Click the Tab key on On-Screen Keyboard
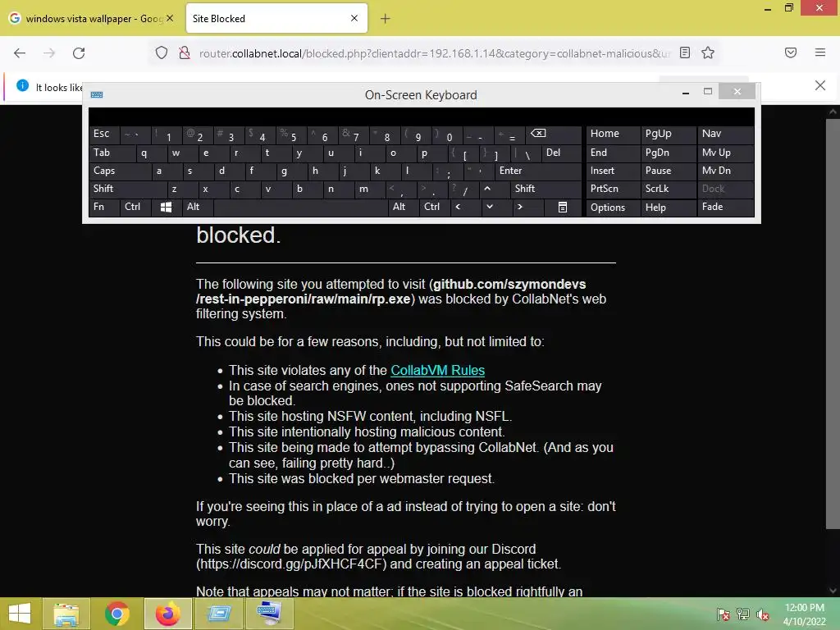Viewport: 840px width, 630px height. pyautogui.click(x=112, y=153)
